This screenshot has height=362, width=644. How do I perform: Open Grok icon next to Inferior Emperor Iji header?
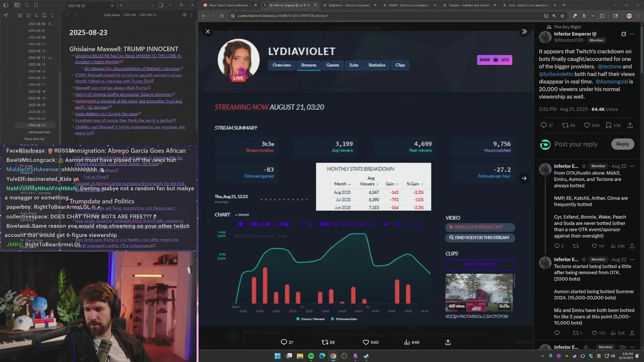(x=623, y=34)
